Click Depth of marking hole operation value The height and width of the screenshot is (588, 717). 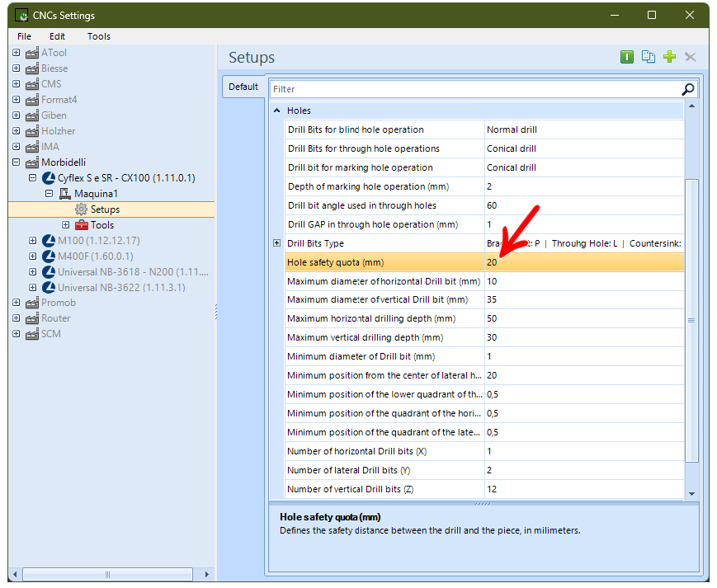click(584, 186)
